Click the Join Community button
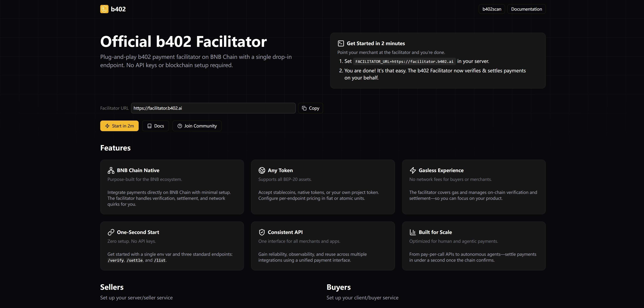644x308 pixels. click(197, 126)
